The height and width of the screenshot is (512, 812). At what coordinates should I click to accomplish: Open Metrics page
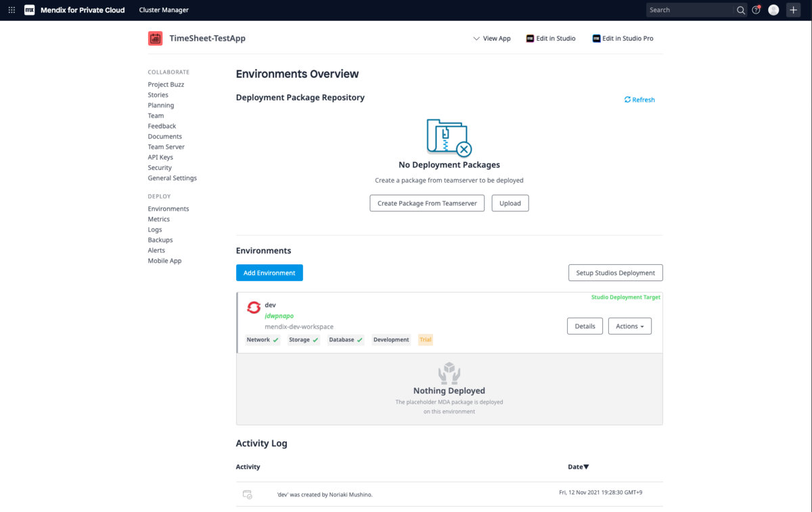159,219
